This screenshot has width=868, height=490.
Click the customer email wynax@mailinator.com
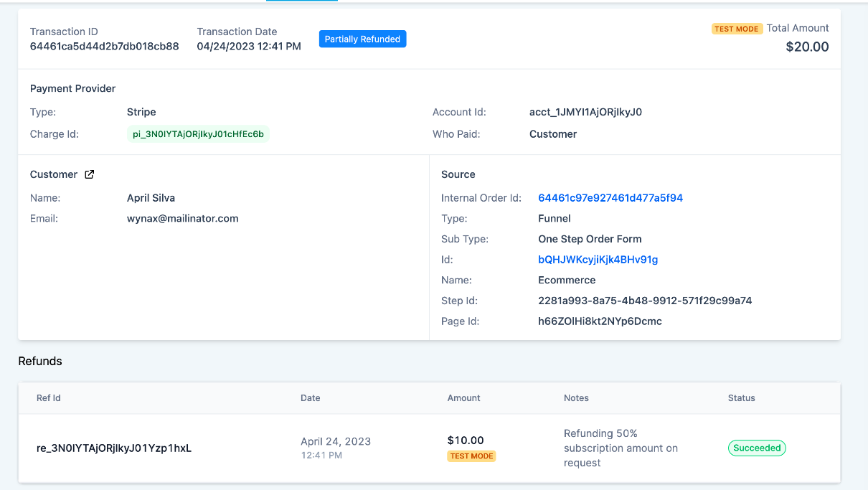coord(182,218)
